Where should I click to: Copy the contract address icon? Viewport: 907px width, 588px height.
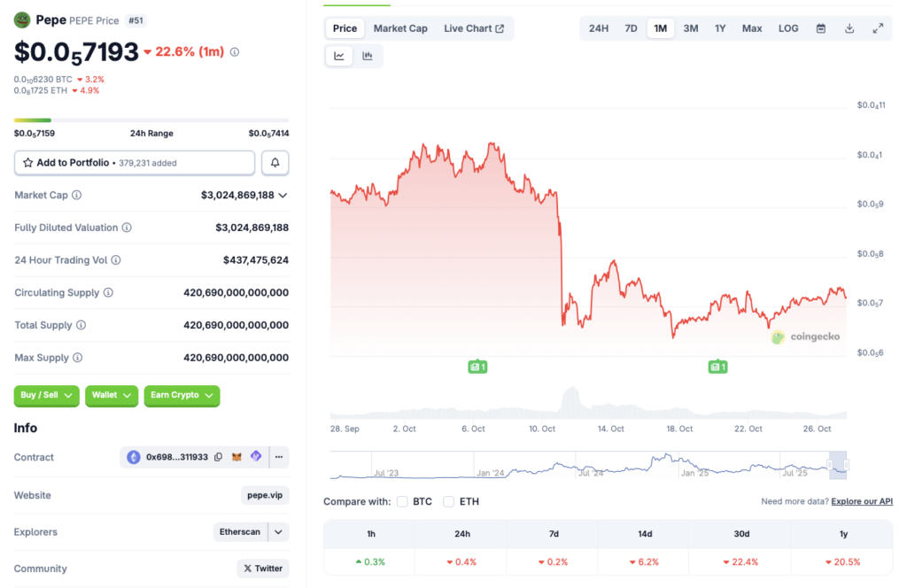(218, 457)
